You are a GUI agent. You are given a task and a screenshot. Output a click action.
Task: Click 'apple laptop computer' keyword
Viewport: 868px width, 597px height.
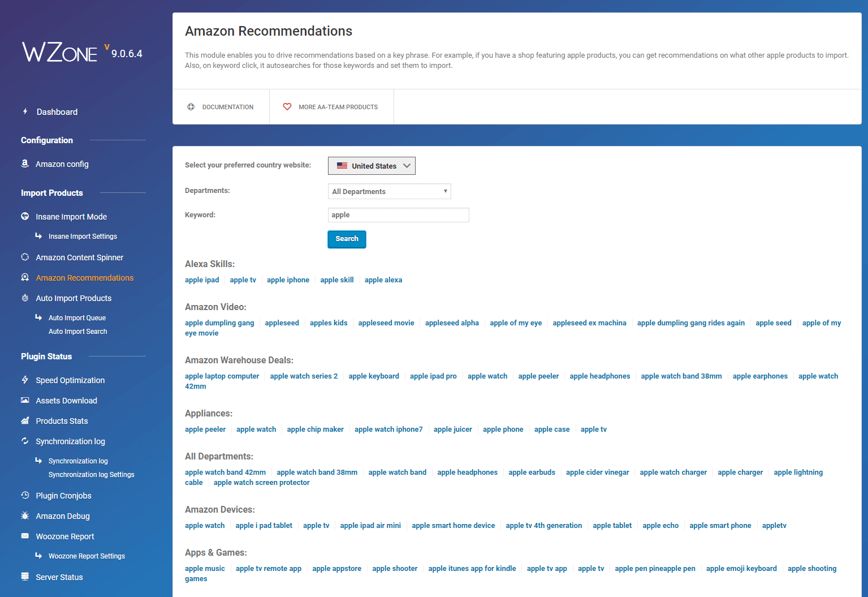[222, 376]
